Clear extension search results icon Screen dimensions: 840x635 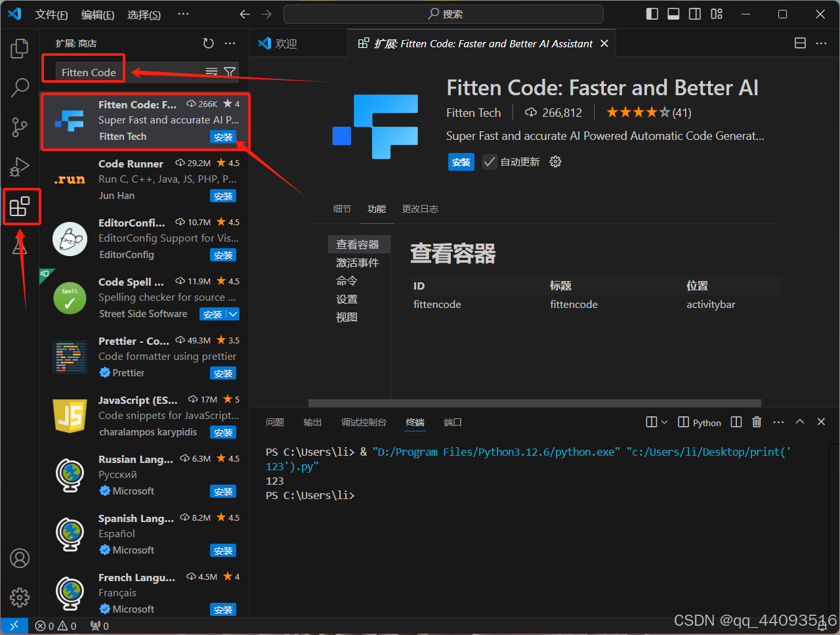211,72
